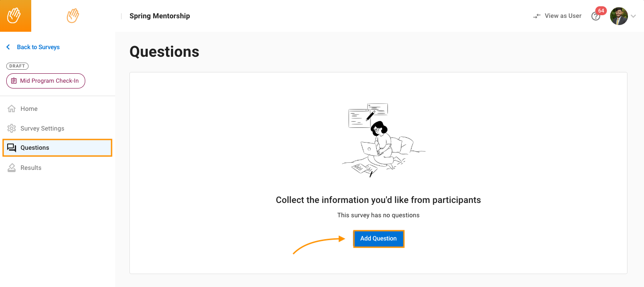Image resolution: width=644 pixels, height=287 pixels.
Task: Open the user avatar menu
Action: point(619,16)
